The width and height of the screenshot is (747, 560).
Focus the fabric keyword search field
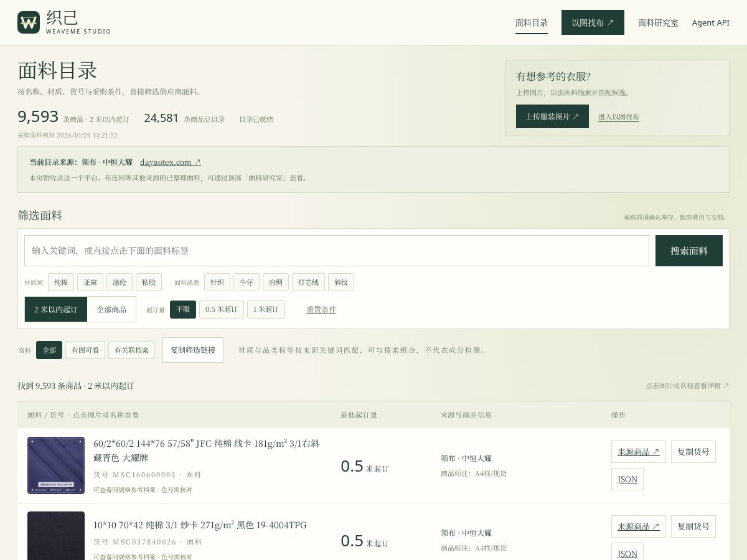pyautogui.click(x=337, y=251)
